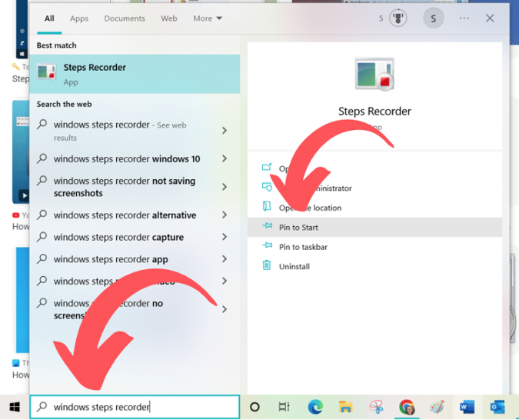This screenshot has height=420, width=519.
Task: Expand arrow beside 'capture' suggestion
Action: click(x=225, y=237)
